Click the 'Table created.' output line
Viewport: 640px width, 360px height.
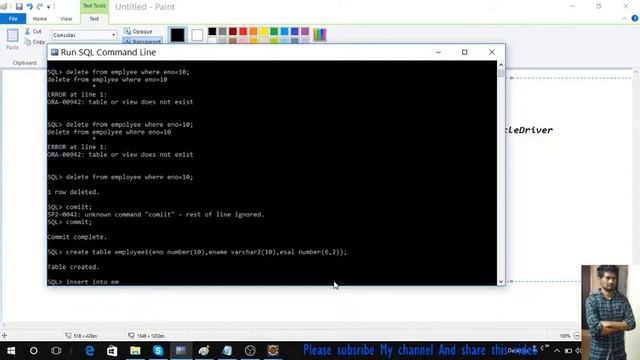[73, 267]
